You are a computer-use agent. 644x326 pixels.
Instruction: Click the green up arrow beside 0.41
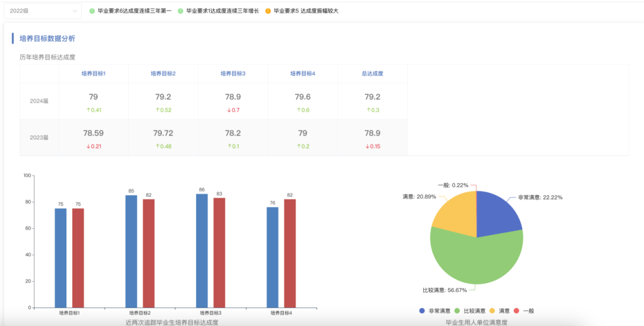[x=88, y=110]
